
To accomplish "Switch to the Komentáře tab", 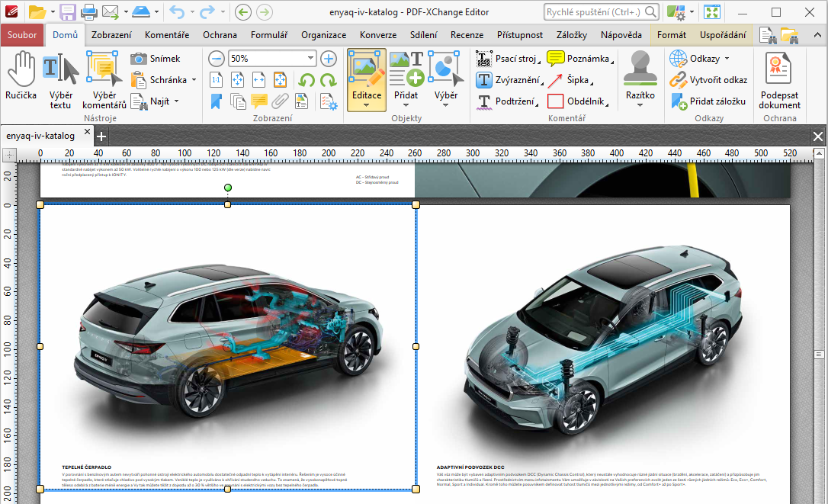I will [x=167, y=35].
